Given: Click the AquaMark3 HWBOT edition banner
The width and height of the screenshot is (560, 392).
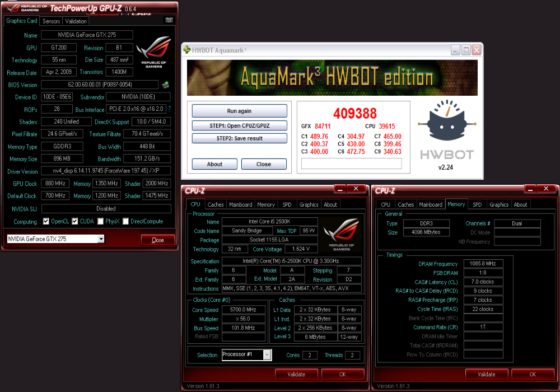Looking at the screenshot, I should 332,78.
